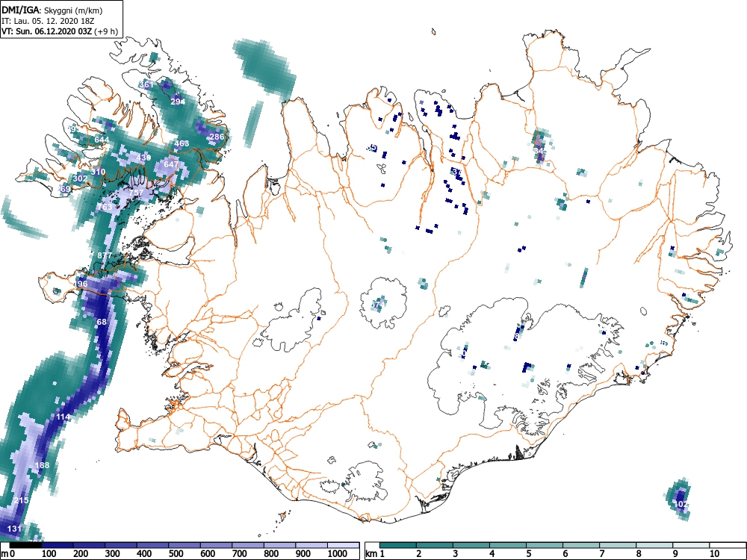Click the 7–8 km light legend swatch
Screen dimensions: 747x560
(x=618, y=545)
